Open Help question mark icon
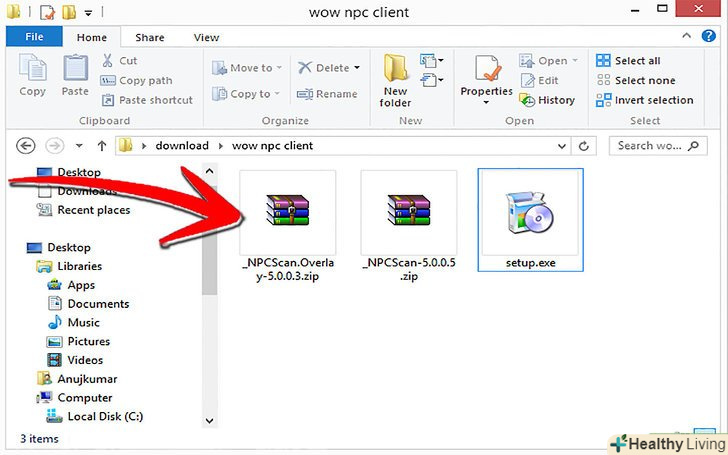Viewport: 728px width, 455px height. click(708, 36)
